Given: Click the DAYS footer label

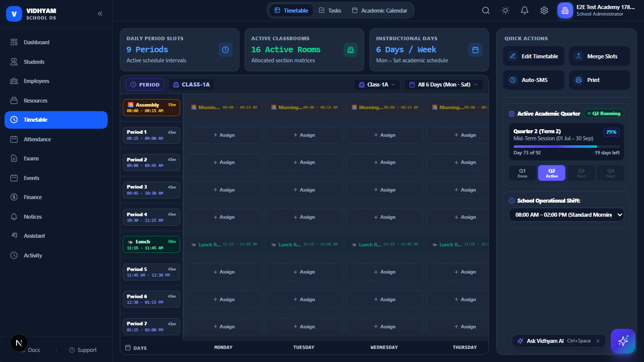Looking at the screenshot, I should (x=136, y=347).
